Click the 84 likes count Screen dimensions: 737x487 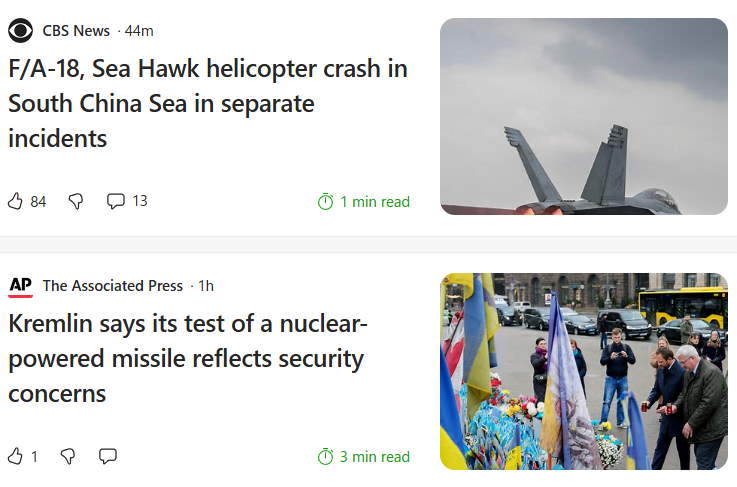click(38, 202)
